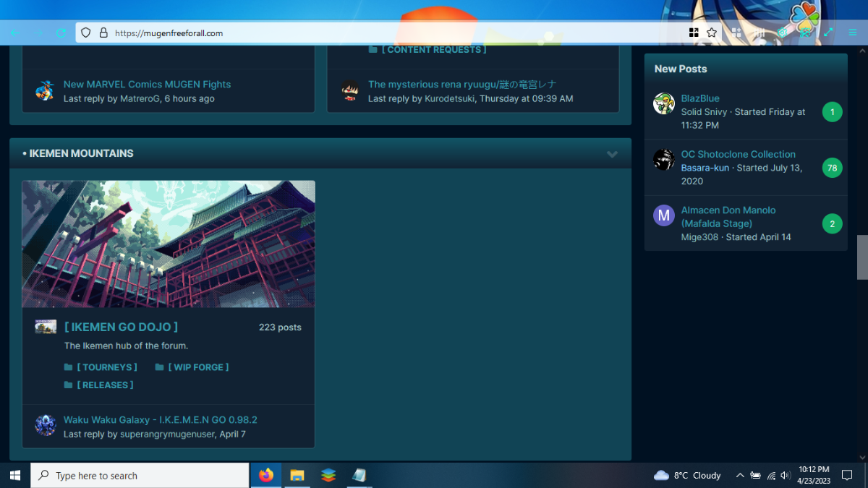Viewport: 868px width, 488px height.
Task: Click the folder icon before WIP FORGE
Action: [159, 367]
